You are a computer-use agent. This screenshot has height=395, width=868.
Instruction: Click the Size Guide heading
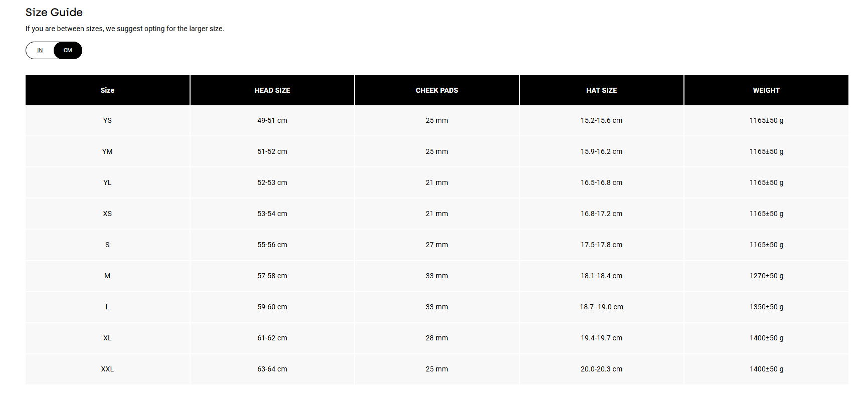point(54,13)
